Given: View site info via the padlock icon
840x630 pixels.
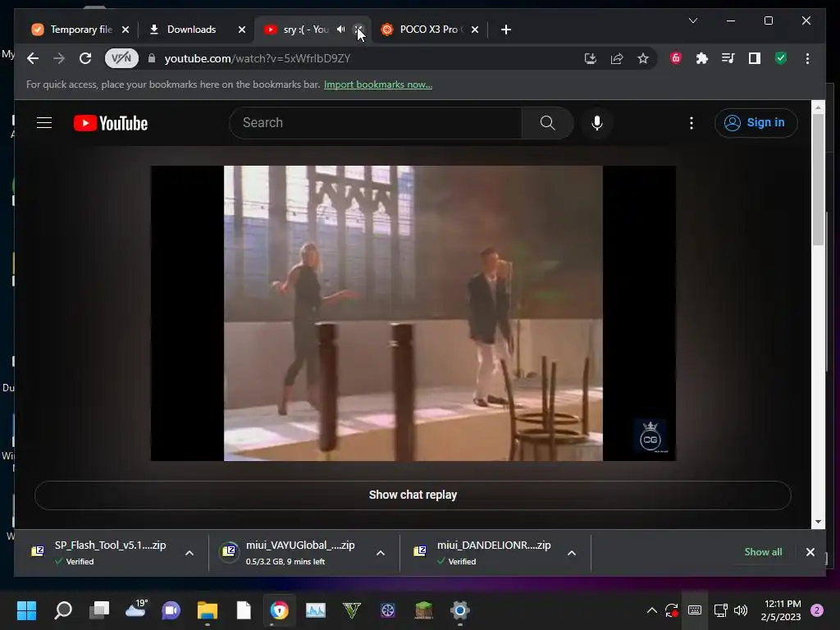Looking at the screenshot, I should point(152,58).
